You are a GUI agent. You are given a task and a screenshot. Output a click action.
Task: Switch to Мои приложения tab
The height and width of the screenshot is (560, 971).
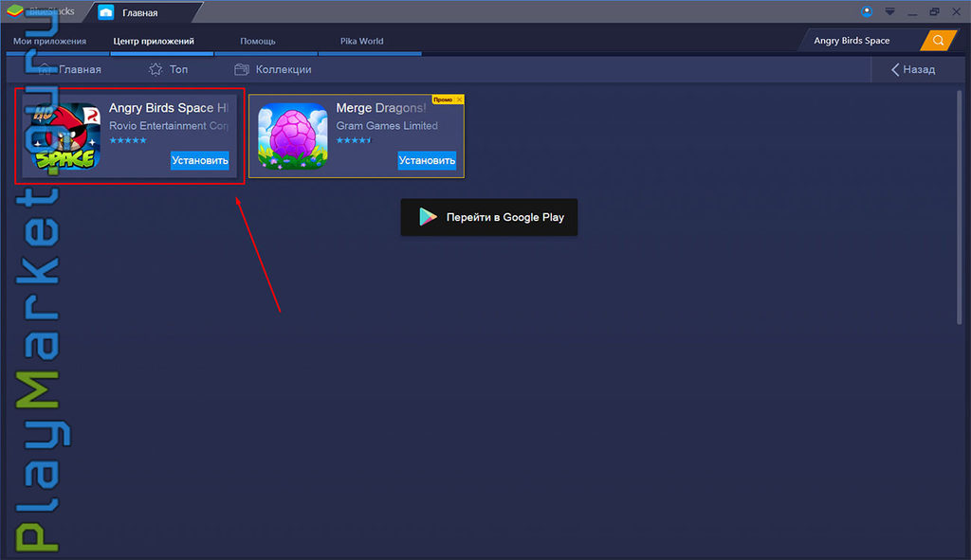coord(49,42)
